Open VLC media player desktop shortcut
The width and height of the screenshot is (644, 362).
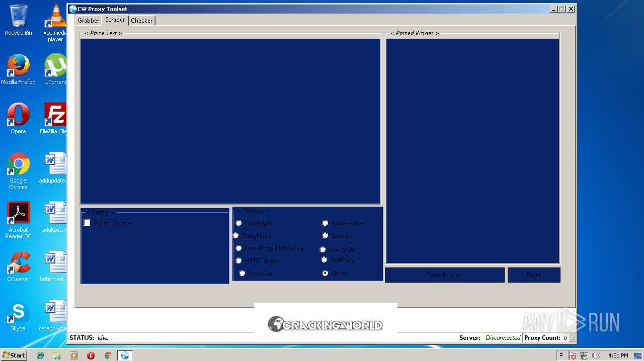(x=55, y=24)
